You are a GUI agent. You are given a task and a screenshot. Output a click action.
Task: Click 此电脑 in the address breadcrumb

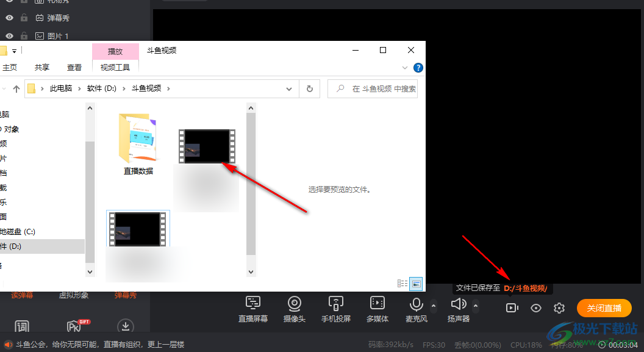coord(61,88)
